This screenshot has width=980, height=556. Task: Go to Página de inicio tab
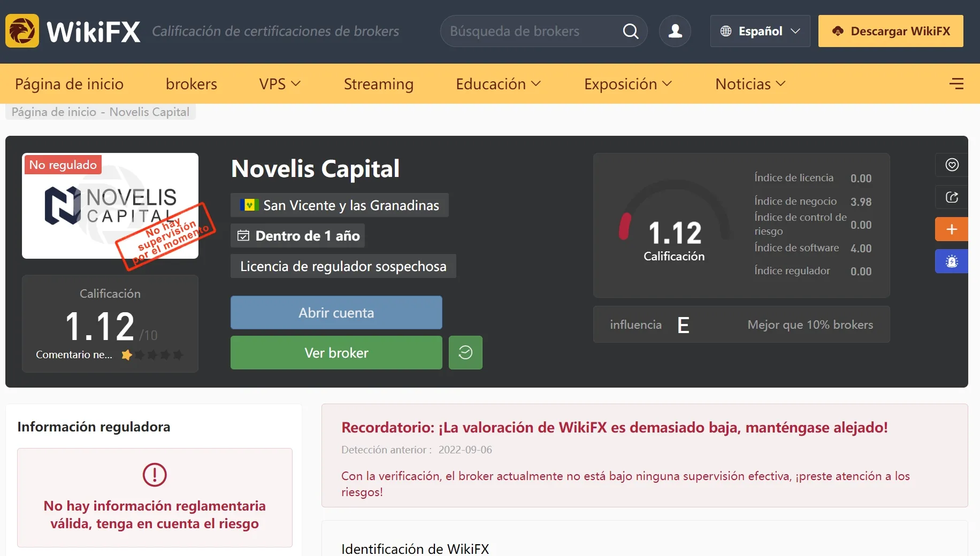click(69, 84)
